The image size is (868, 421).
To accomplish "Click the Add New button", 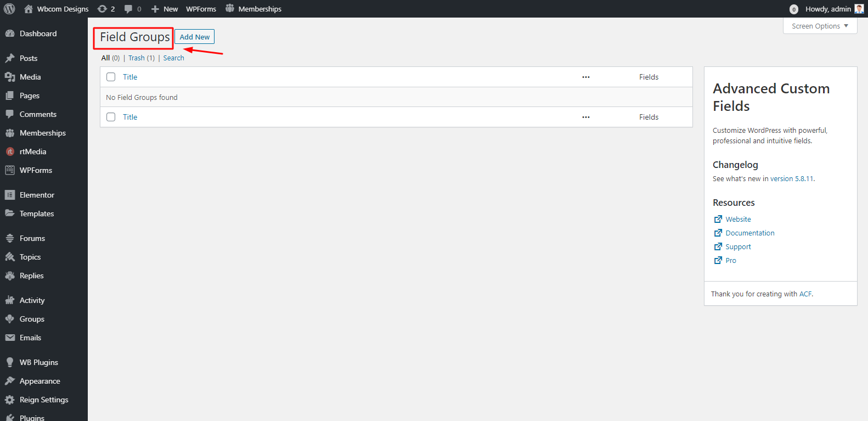I will (x=194, y=37).
